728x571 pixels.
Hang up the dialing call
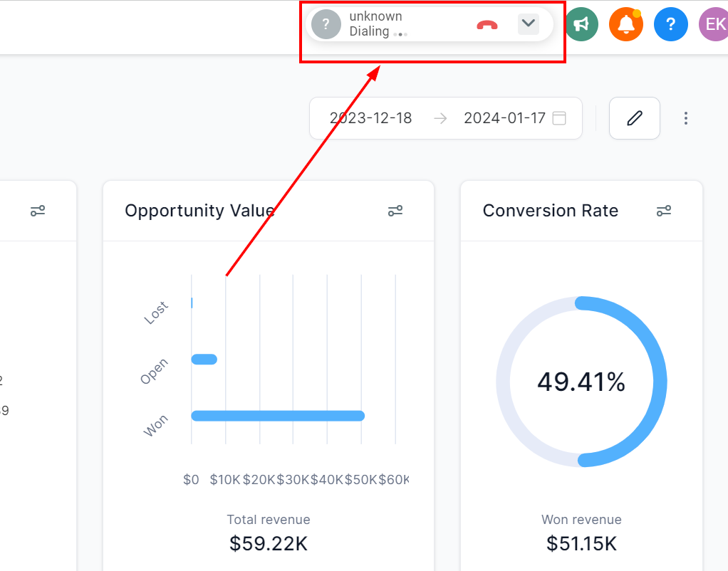coord(487,25)
